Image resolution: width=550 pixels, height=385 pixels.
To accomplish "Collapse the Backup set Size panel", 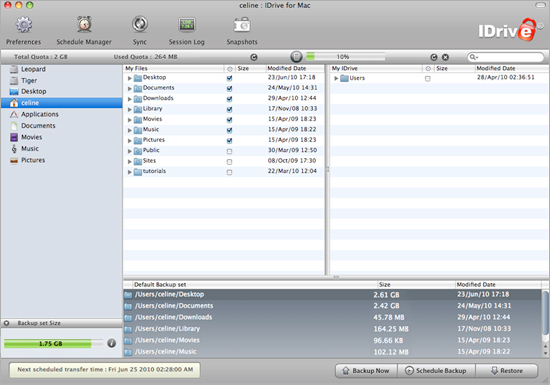I will pyautogui.click(x=7, y=323).
